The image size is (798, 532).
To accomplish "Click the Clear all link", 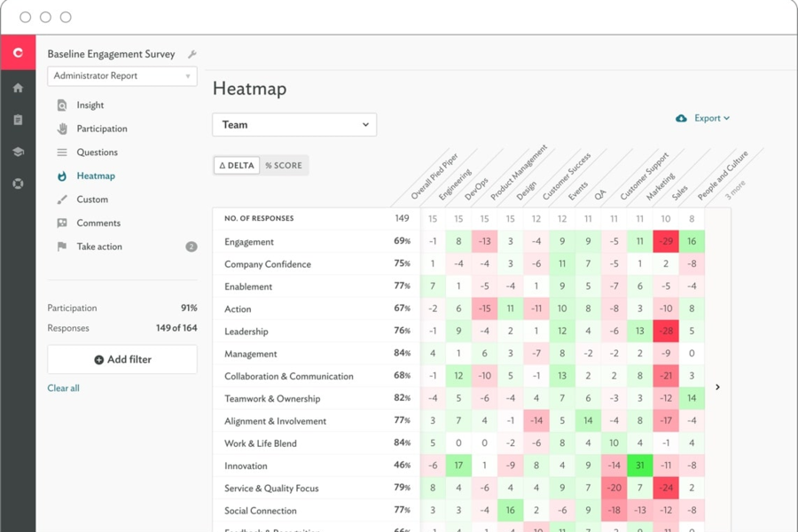I will (x=63, y=387).
